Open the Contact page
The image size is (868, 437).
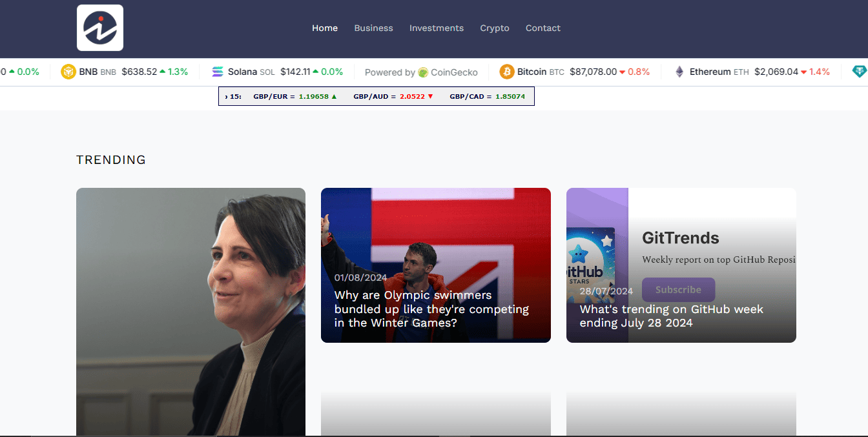pos(543,28)
